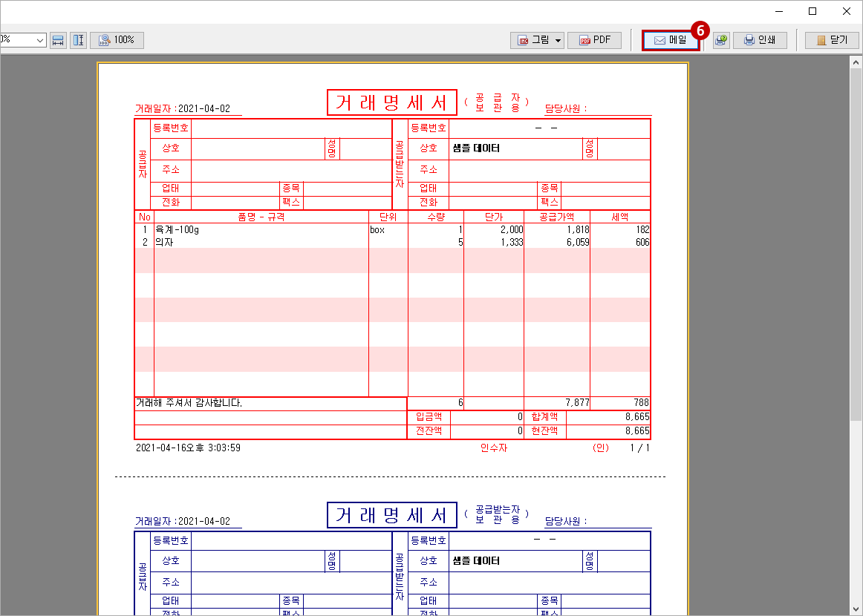The width and height of the screenshot is (863, 616).
Task: Click the 품명 - 규격 column header
Action: (x=261, y=217)
